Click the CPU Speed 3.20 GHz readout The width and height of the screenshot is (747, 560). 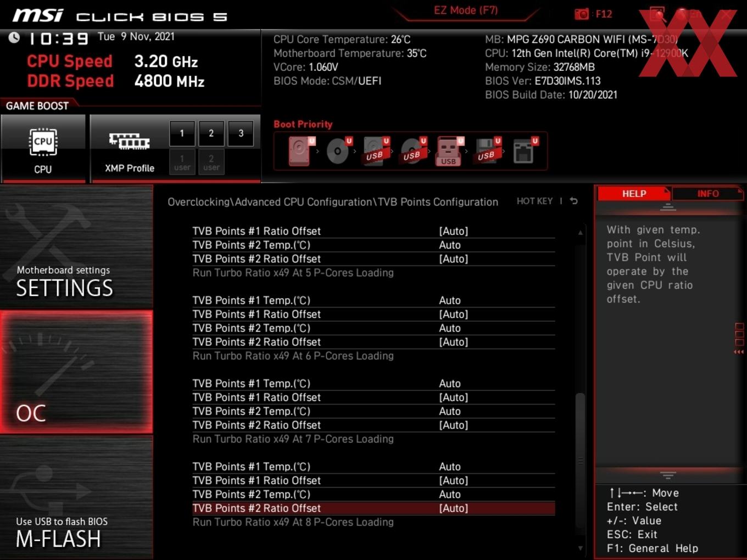pyautogui.click(x=113, y=61)
